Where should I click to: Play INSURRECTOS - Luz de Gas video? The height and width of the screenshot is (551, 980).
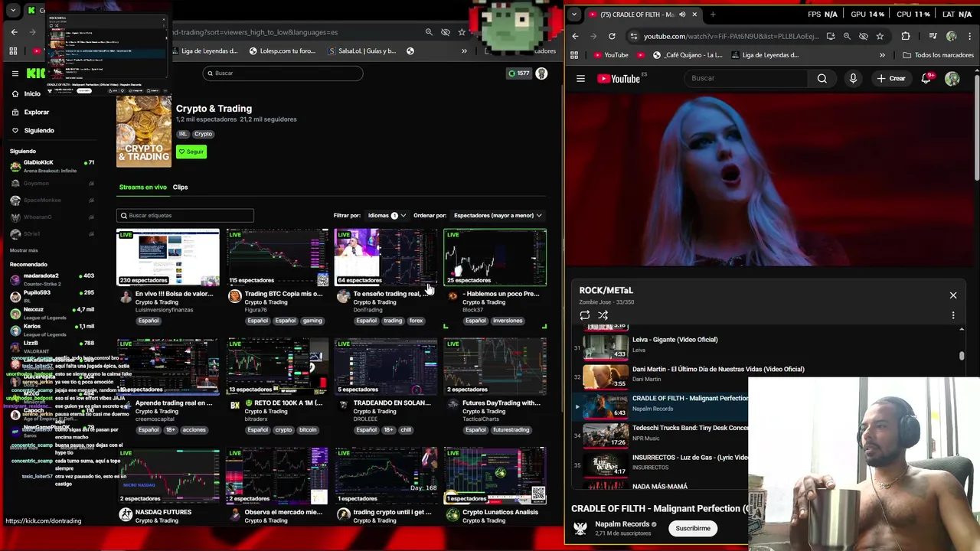(x=690, y=458)
